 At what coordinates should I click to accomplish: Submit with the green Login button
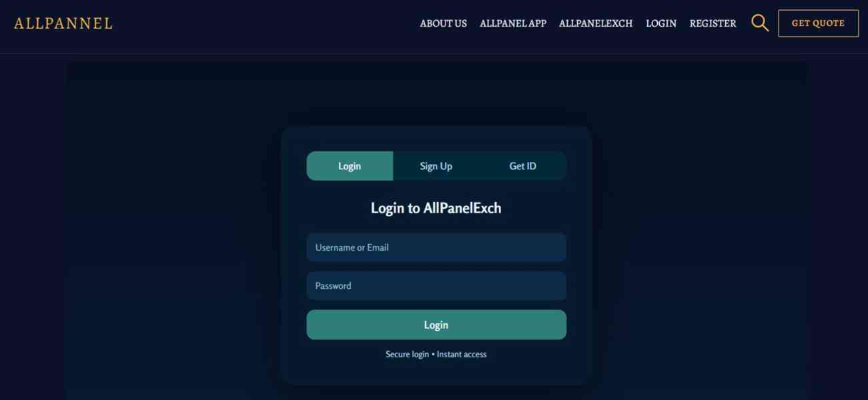click(x=436, y=325)
